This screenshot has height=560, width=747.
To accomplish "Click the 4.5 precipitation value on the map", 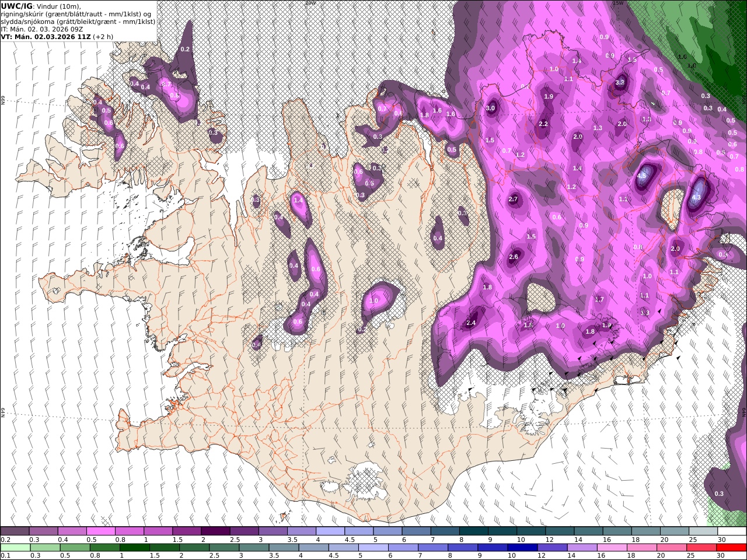I will 642,176.
